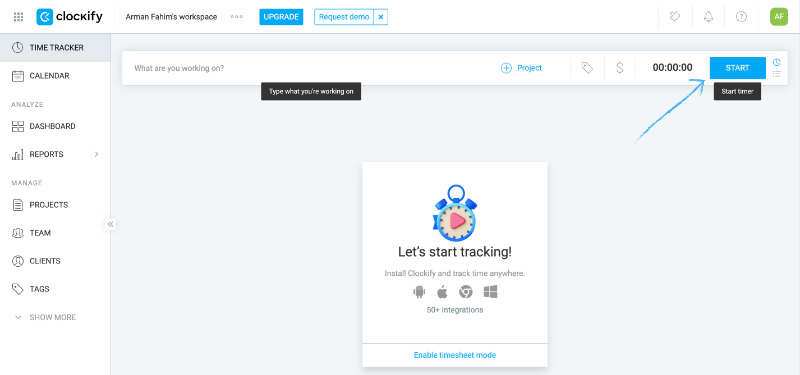
Task: Click 'Let's start tracking!' heading
Action: coord(455,252)
